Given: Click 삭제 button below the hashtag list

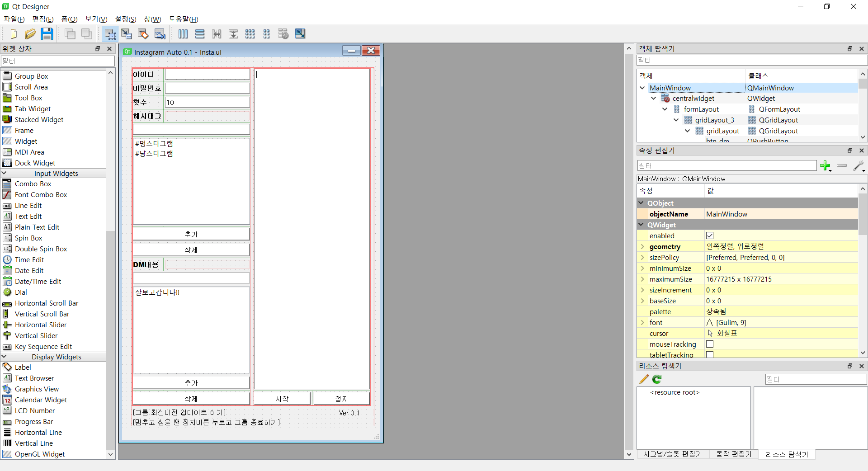Looking at the screenshot, I should tap(191, 250).
